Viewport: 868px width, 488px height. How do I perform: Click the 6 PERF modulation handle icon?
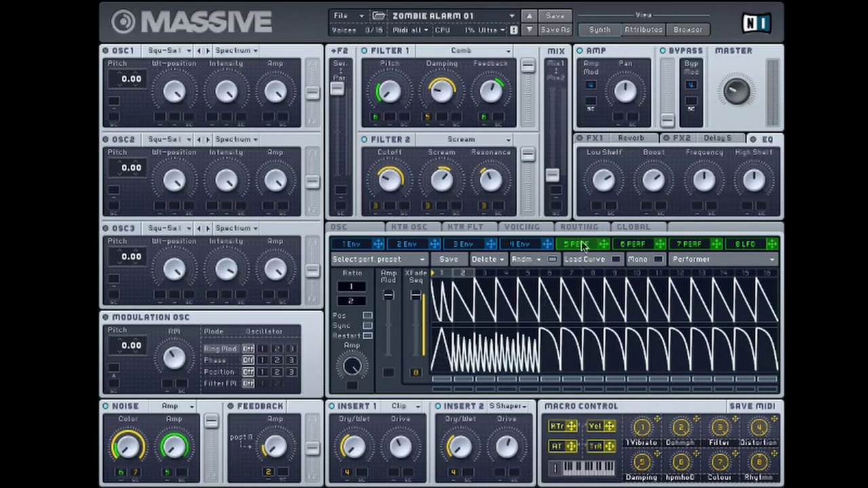pos(660,244)
